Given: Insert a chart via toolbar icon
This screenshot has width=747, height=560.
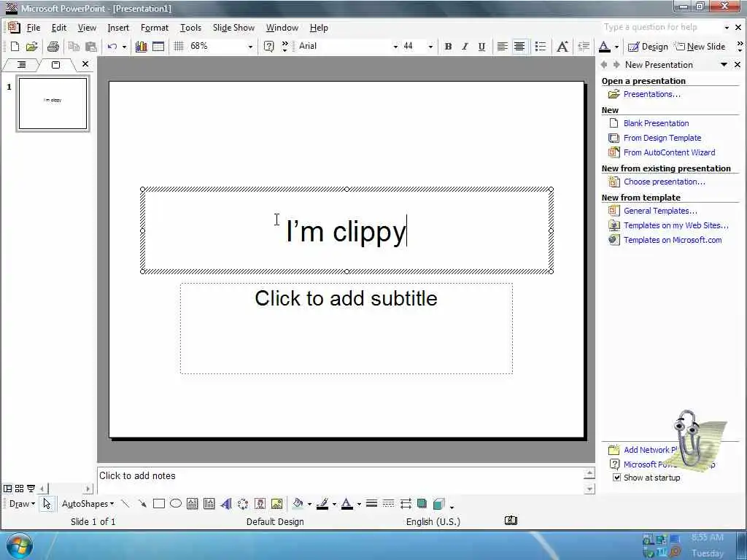Looking at the screenshot, I should pos(141,46).
